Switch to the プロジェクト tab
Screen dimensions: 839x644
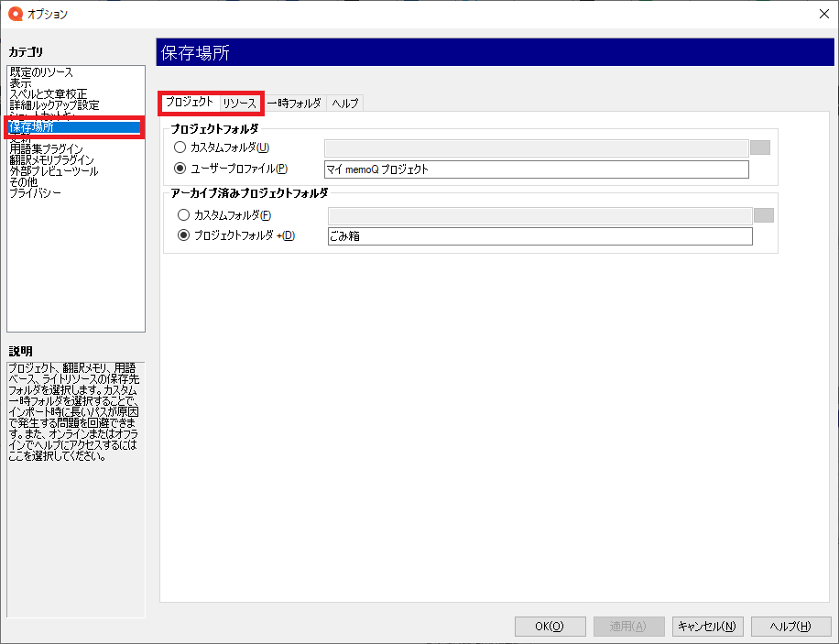coord(190,103)
